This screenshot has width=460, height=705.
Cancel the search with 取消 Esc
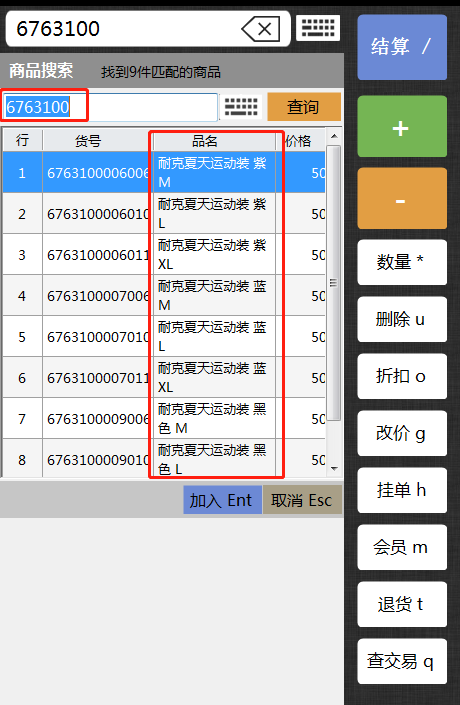[302, 500]
